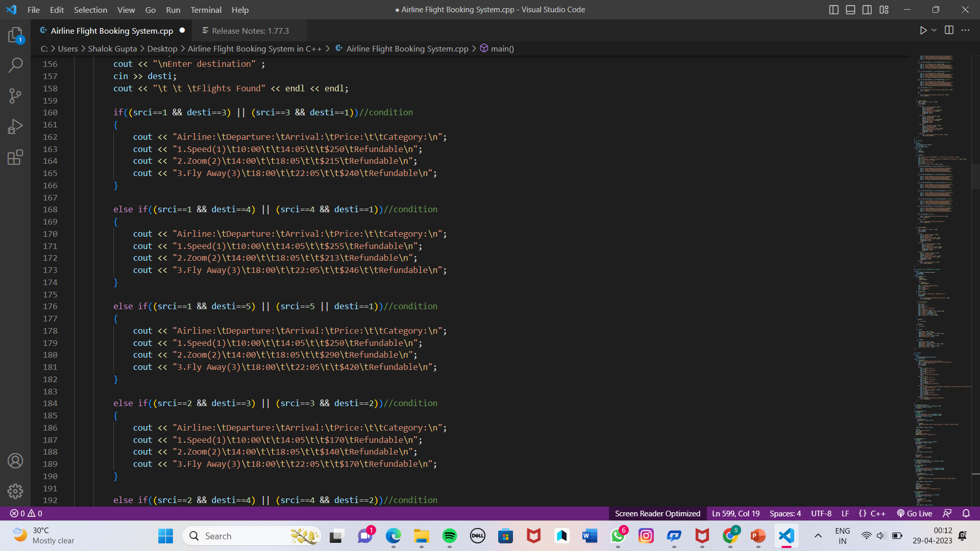Viewport: 980px width, 551px height.
Task: Click the notifications bell in status bar
Action: coord(966,513)
